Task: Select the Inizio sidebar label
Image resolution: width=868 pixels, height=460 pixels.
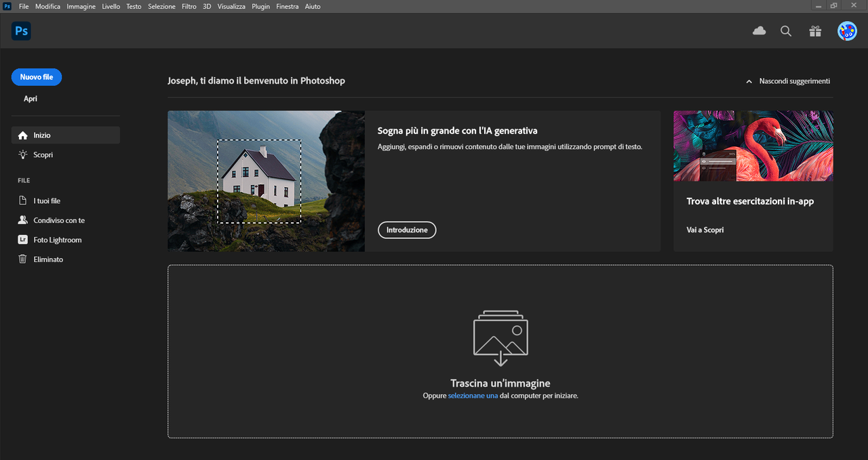Action: 42,135
